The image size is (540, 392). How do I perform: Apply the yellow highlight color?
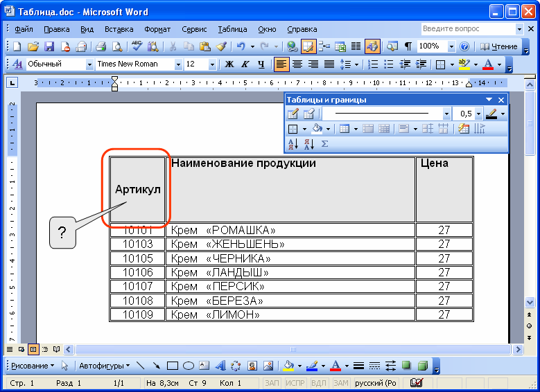pos(464,64)
